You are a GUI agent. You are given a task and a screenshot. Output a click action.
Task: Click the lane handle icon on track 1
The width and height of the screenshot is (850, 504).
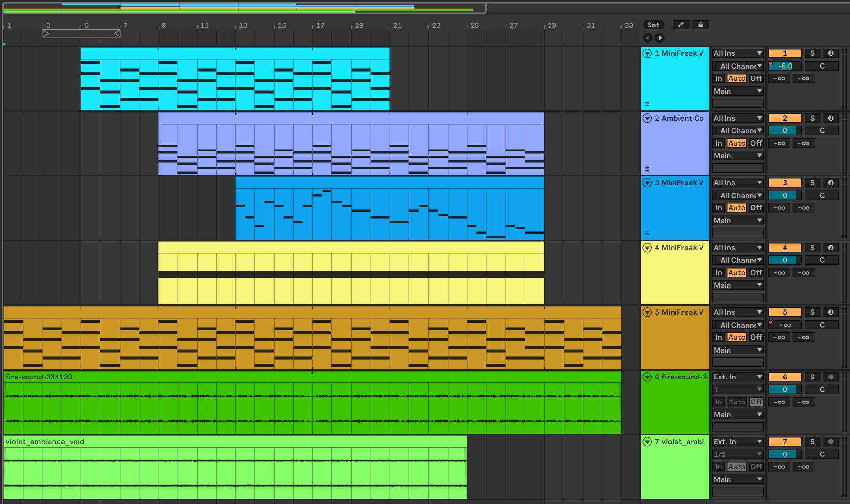647,104
